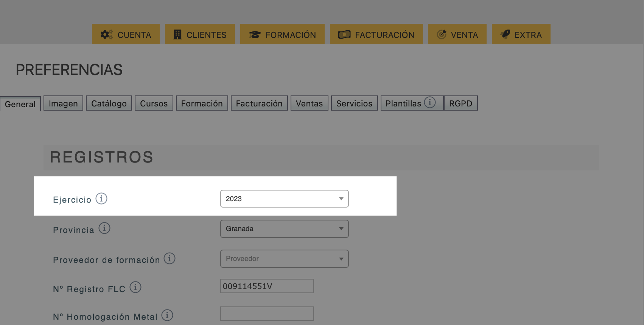Click the gears icon beside CUENTA
Image resolution: width=644 pixels, height=325 pixels.
pyautogui.click(x=107, y=34)
